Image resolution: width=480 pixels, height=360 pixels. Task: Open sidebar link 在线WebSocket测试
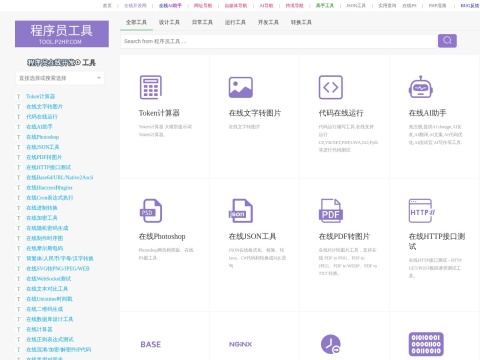point(49,279)
